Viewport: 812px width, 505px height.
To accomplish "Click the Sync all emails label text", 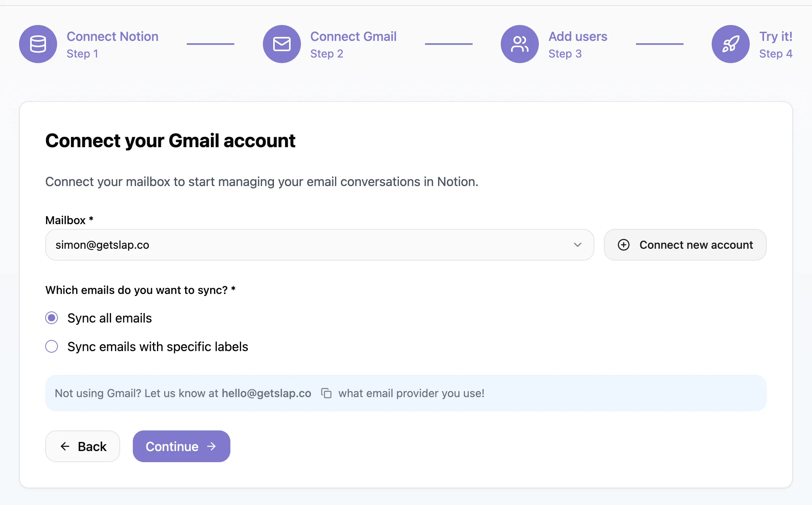I will 109,318.
